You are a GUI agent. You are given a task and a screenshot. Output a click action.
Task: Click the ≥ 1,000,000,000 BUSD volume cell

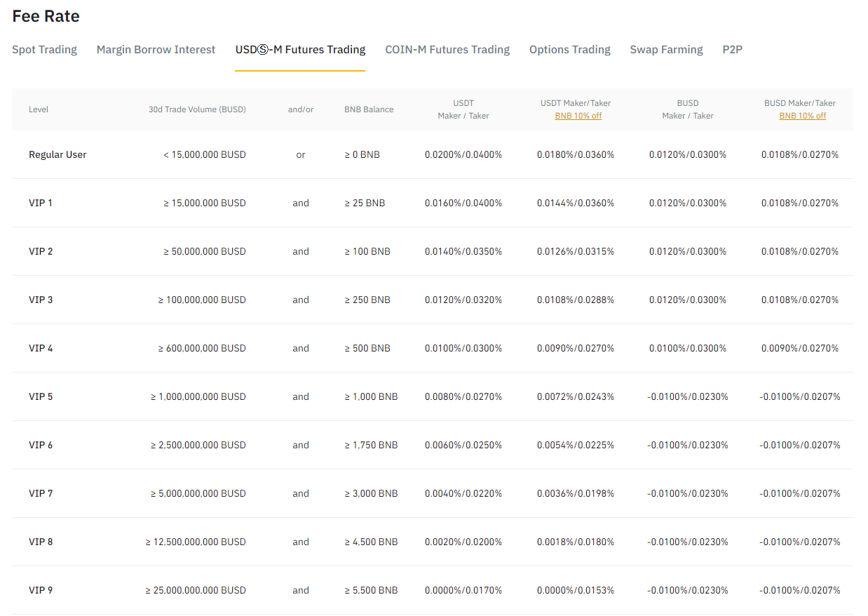pyautogui.click(x=198, y=396)
